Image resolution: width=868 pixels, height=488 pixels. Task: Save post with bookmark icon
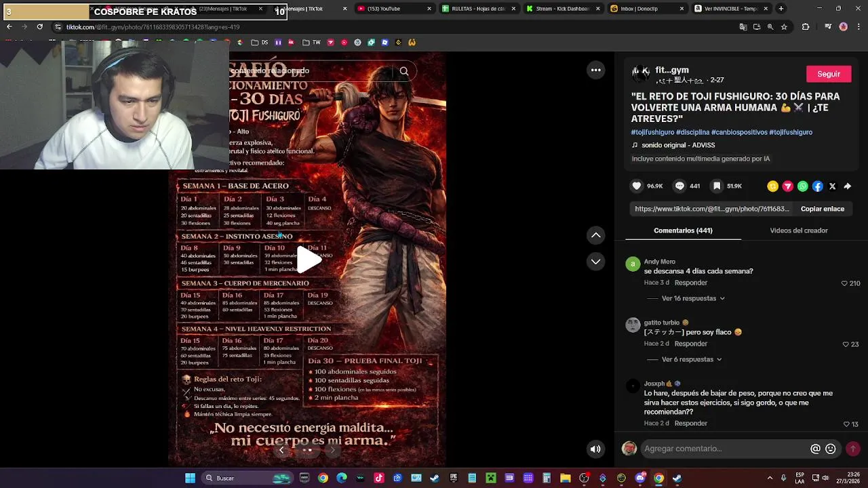[x=717, y=186]
